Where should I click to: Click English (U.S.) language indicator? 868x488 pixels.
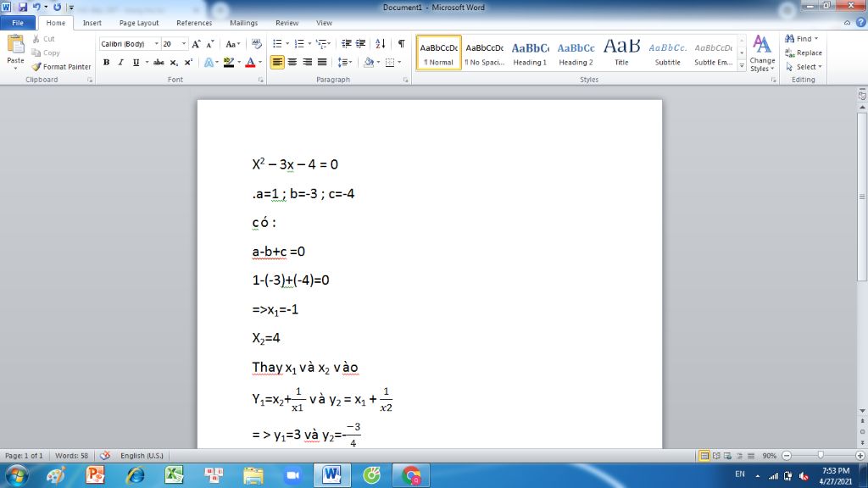point(142,455)
